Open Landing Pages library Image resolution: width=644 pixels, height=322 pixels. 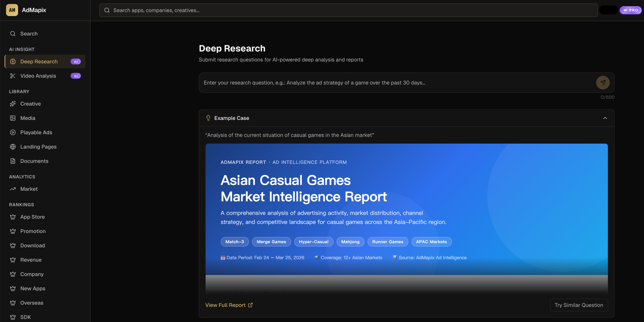[x=38, y=147]
